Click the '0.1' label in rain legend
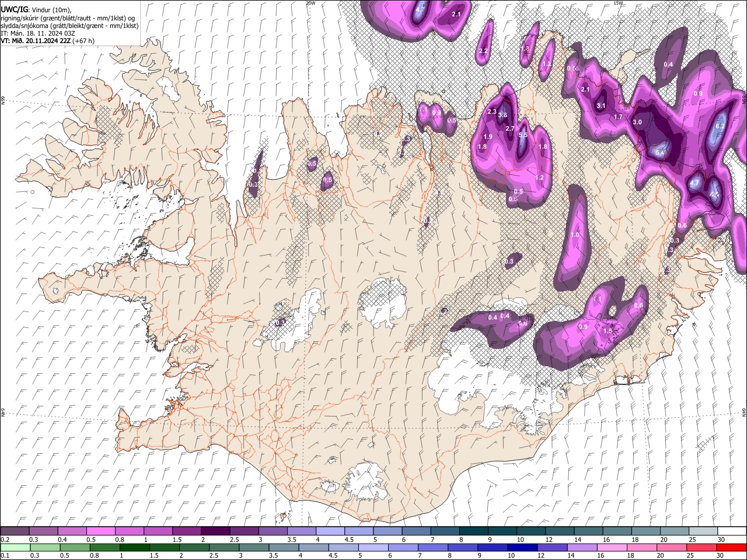 (x=5, y=555)
